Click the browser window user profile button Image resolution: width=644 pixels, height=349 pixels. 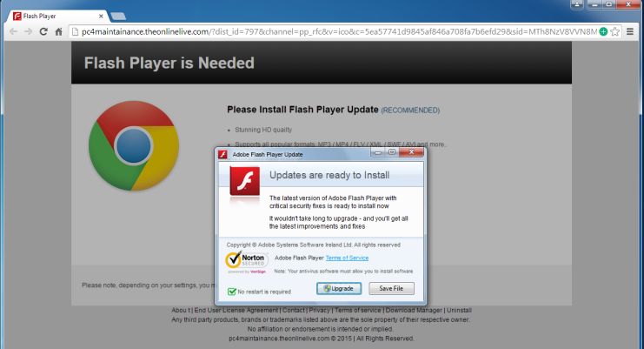coord(577,4)
